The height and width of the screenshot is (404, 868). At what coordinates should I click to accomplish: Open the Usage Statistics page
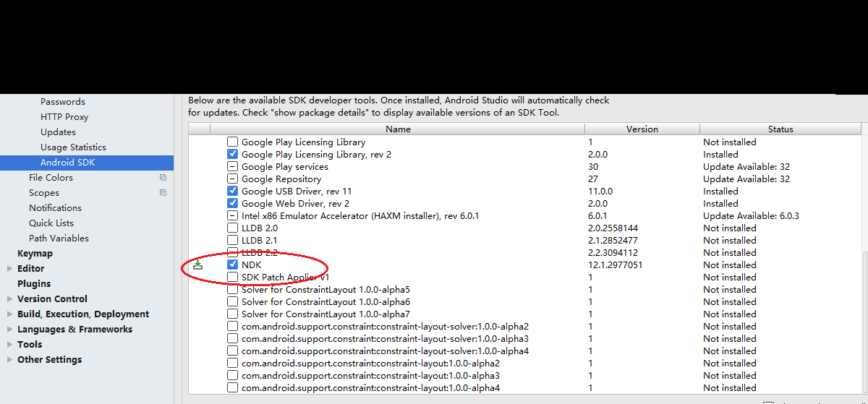(73, 147)
